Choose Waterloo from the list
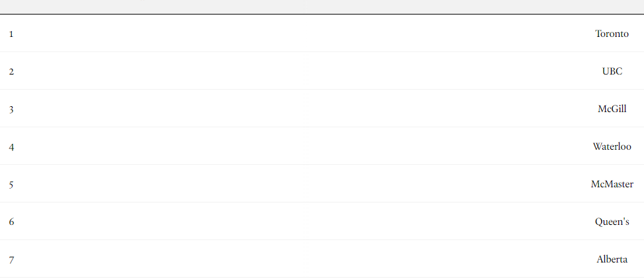The width and height of the screenshot is (644, 279). (x=612, y=146)
